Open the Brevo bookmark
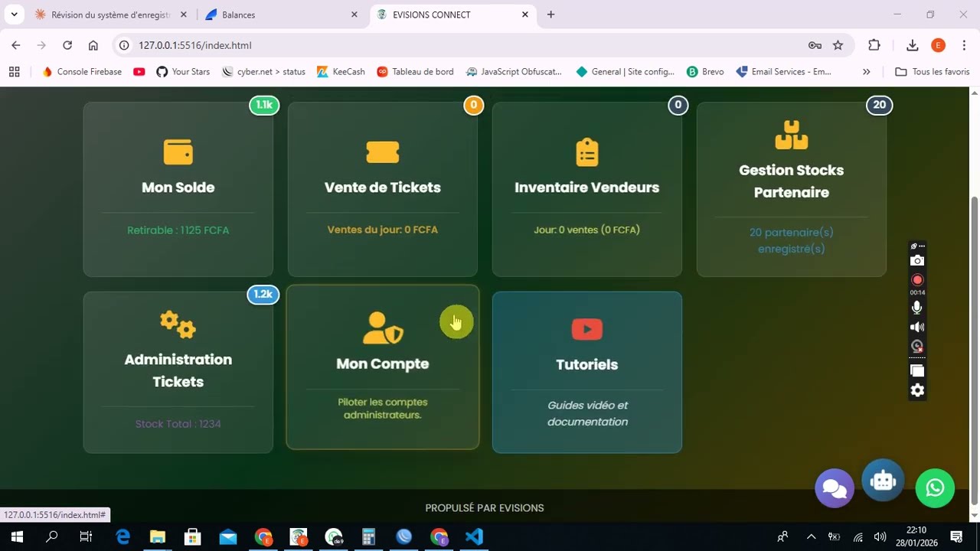 (x=705, y=72)
